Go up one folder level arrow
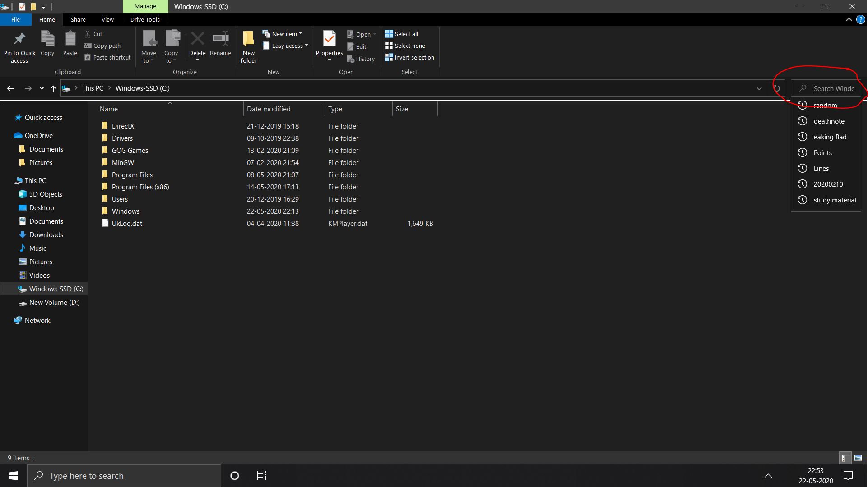Image resolution: width=868 pixels, height=487 pixels. [x=53, y=88]
